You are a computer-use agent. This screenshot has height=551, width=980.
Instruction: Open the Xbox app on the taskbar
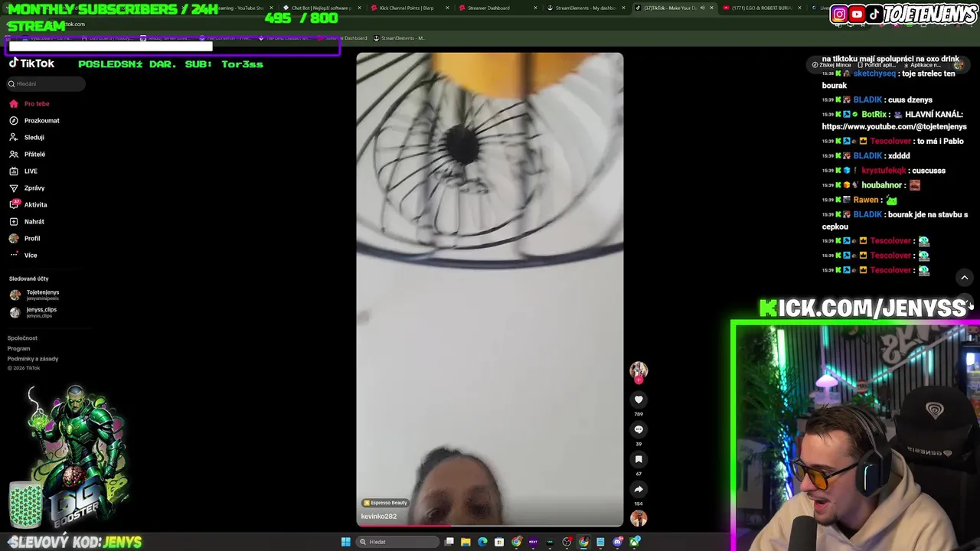coord(635,542)
